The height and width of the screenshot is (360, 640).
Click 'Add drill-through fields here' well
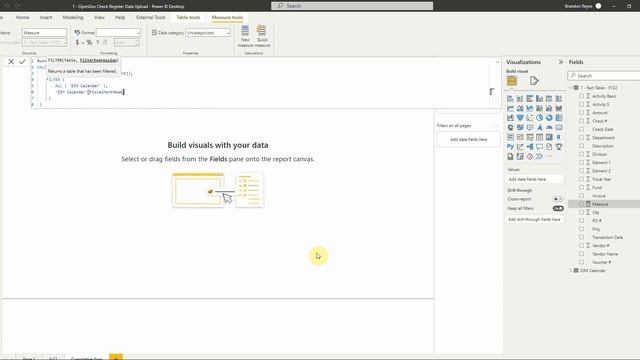[x=534, y=220]
